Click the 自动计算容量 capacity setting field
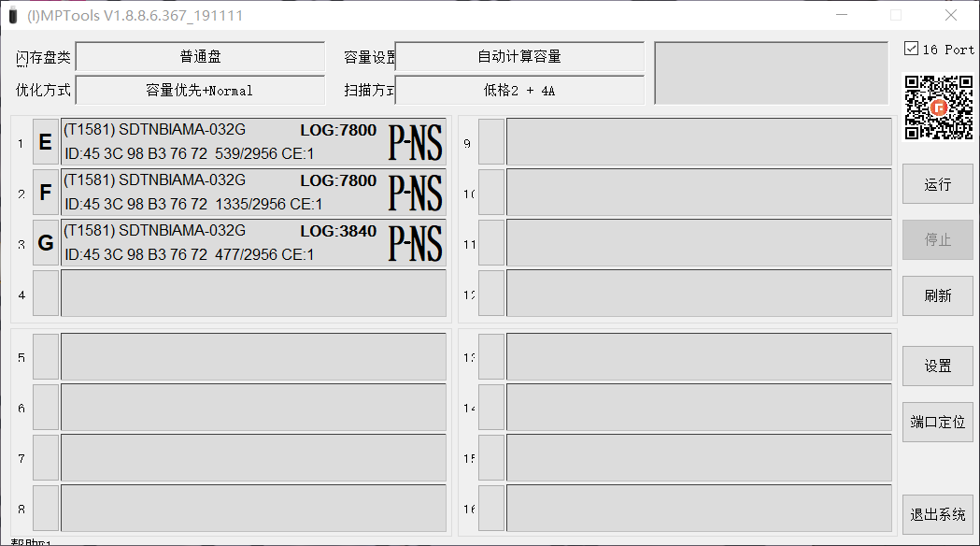The width and height of the screenshot is (980, 546). (519, 56)
